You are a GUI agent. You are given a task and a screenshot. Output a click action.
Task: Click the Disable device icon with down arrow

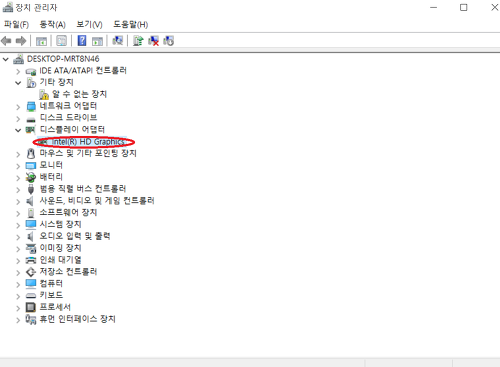[x=169, y=41]
